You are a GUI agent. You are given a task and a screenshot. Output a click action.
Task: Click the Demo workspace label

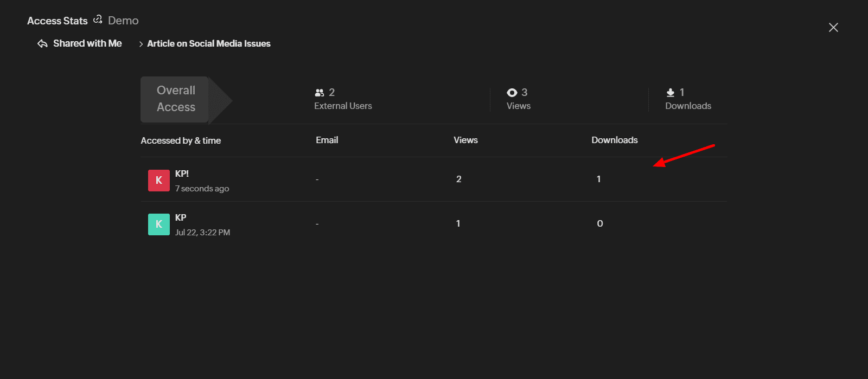point(123,21)
